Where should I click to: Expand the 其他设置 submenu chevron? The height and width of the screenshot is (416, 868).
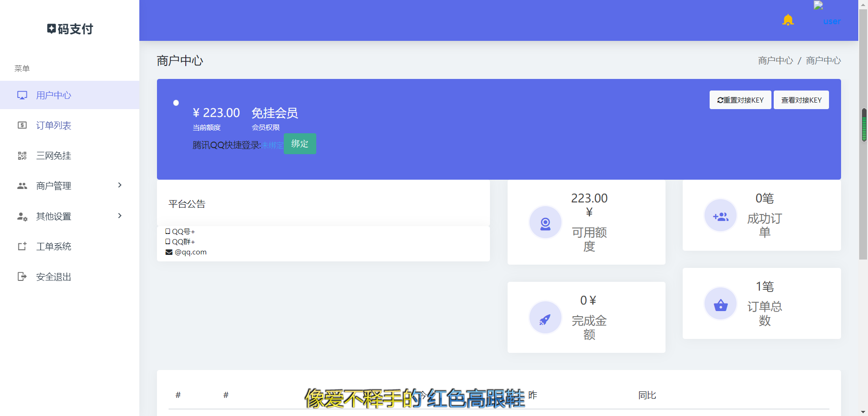[x=120, y=216]
